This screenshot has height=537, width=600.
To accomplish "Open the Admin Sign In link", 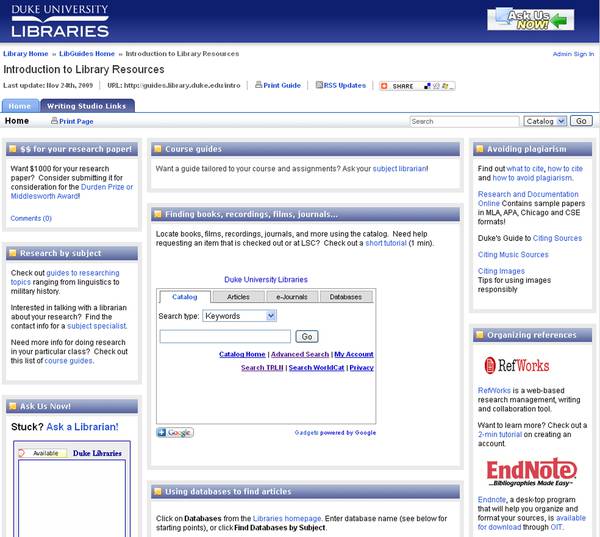I will click(x=572, y=54).
